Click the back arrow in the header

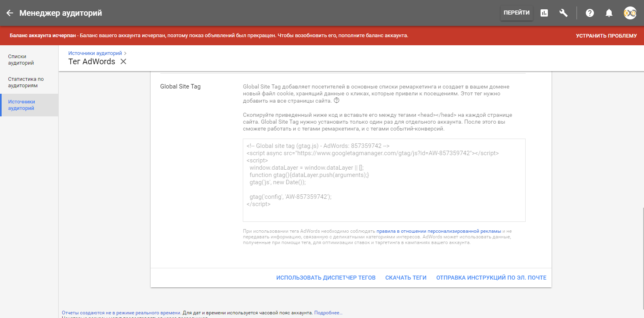coord(10,13)
